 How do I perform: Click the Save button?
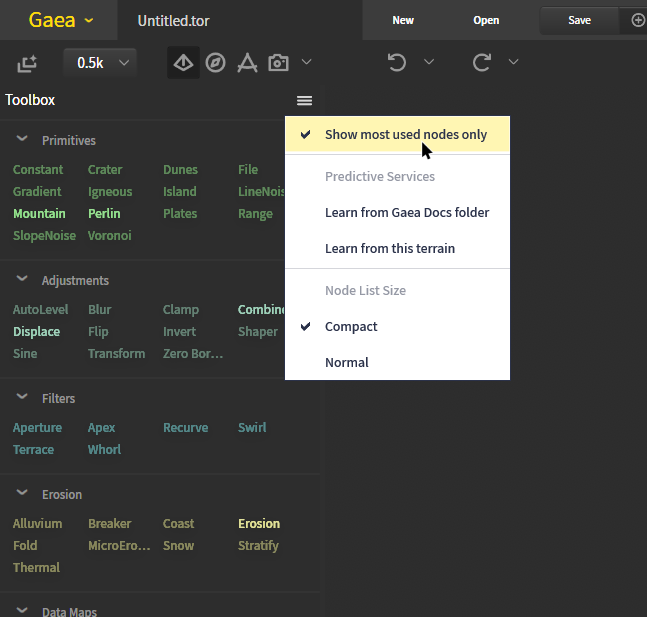(579, 20)
